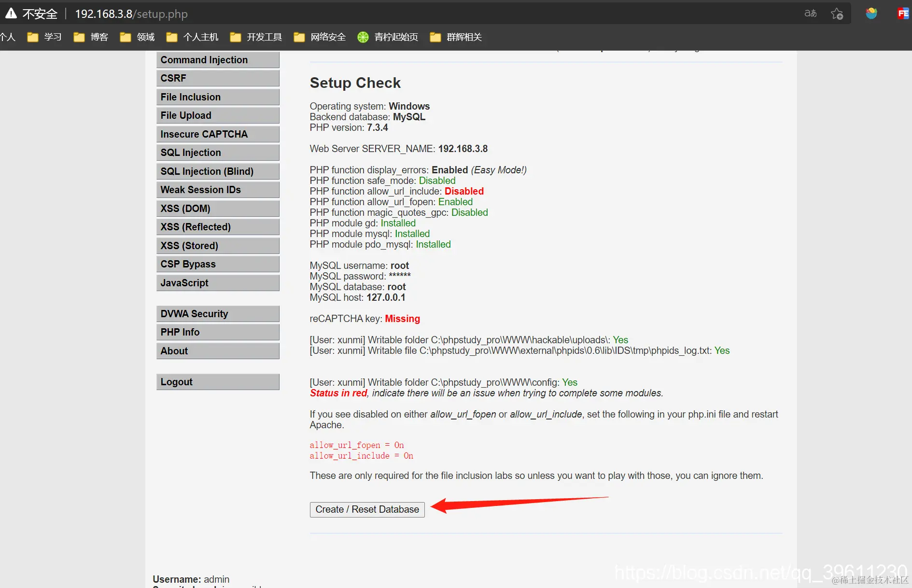
Task: Click the translate page icon in the address bar
Action: (811, 14)
